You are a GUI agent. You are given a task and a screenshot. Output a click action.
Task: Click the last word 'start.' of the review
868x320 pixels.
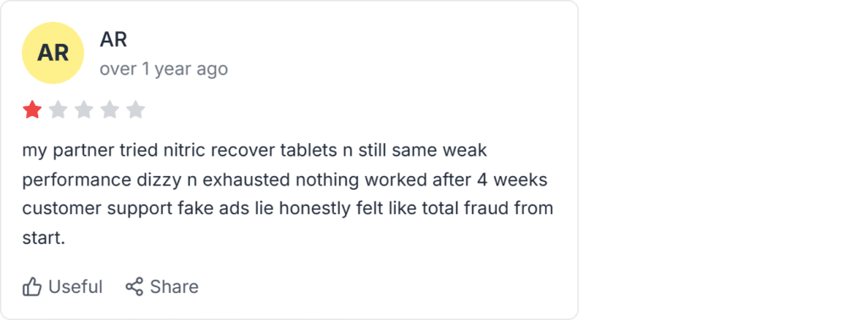pos(44,239)
